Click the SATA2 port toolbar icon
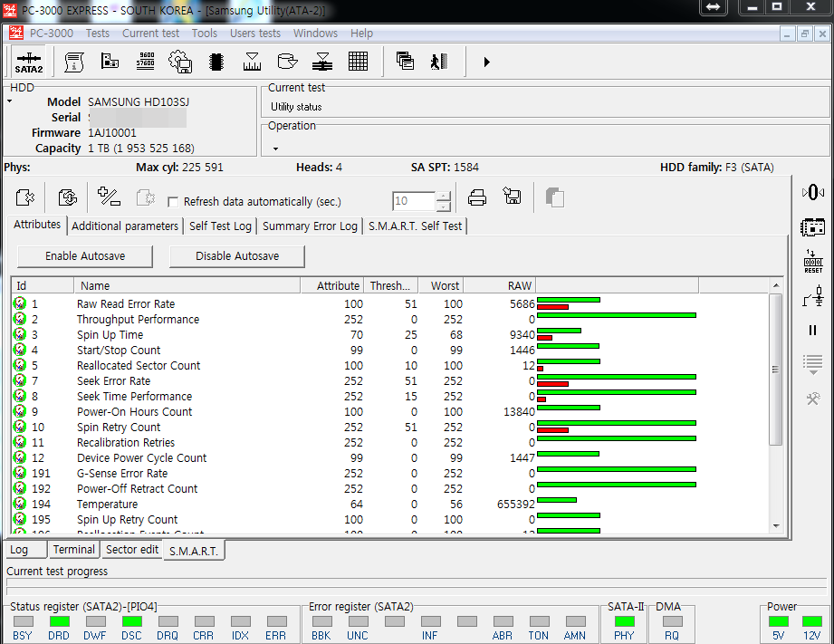The height and width of the screenshot is (644, 834). [29, 62]
